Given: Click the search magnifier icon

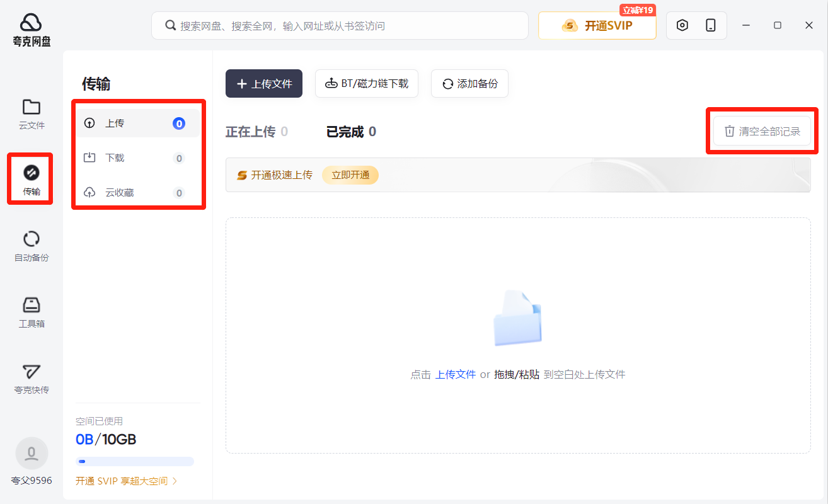Looking at the screenshot, I should click(170, 25).
